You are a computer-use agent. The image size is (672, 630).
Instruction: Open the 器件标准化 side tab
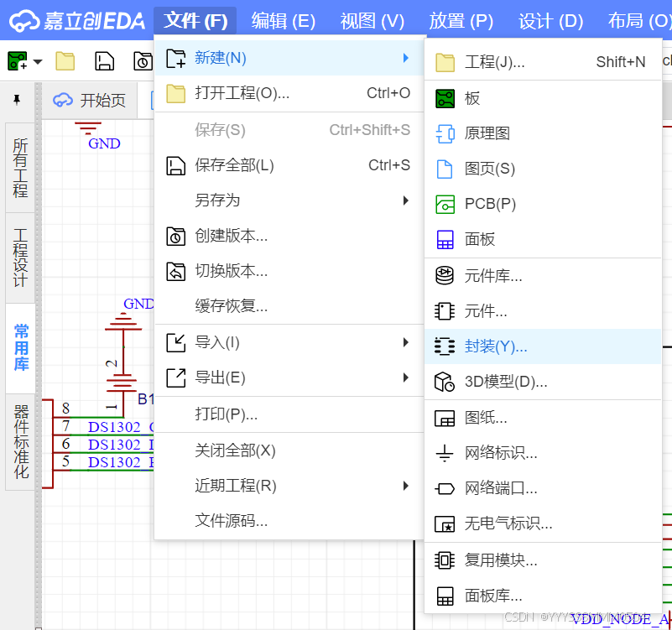(20, 441)
